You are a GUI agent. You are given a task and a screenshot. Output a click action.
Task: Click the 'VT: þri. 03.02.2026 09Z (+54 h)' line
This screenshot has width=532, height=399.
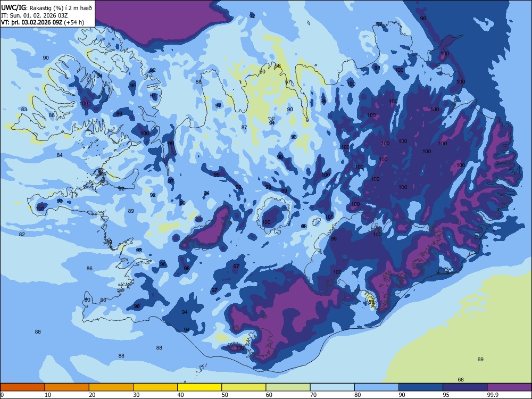pyautogui.click(x=43, y=22)
